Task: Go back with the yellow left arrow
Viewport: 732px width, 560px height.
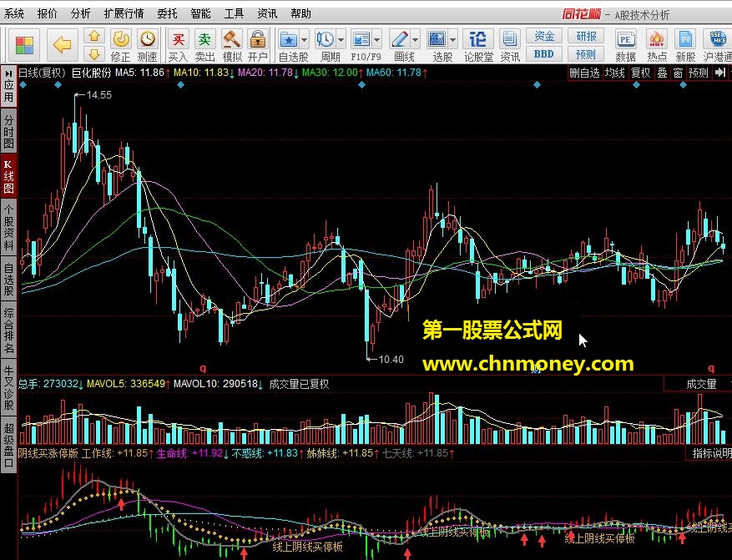Action: point(62,45)
